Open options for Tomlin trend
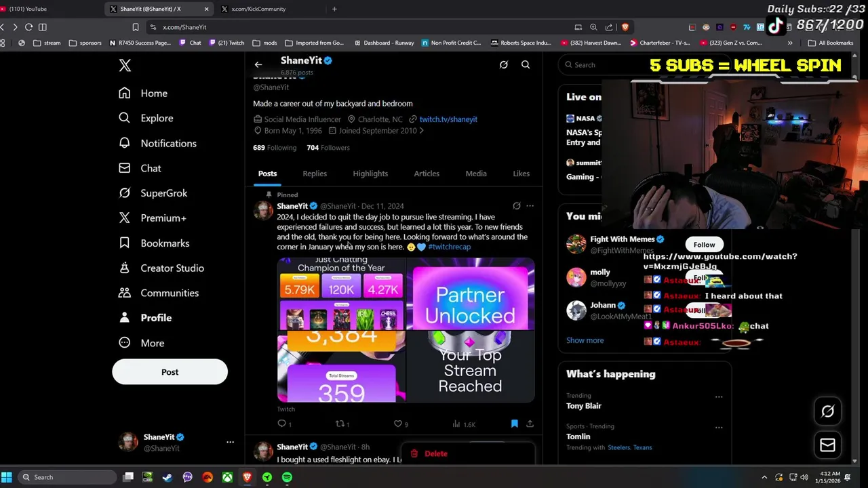Viewport: 868px width, 488px height. [719, 428]
